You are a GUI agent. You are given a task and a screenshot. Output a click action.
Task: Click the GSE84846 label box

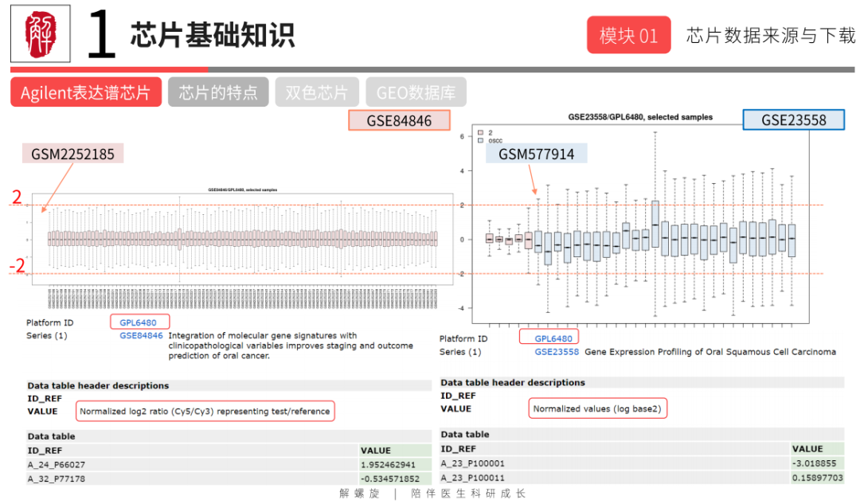coord(399,121)
